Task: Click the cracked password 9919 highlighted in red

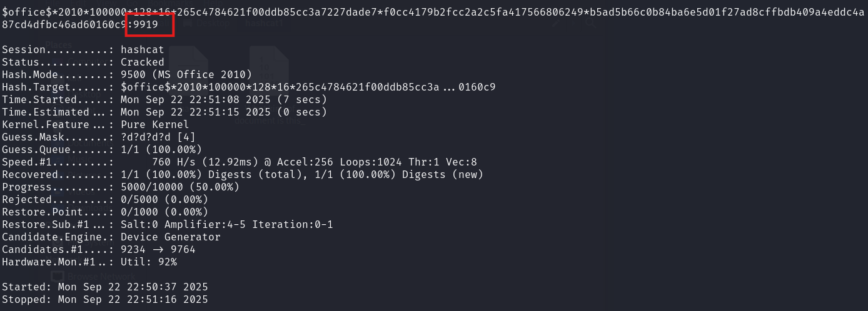Action: (142, 24)
